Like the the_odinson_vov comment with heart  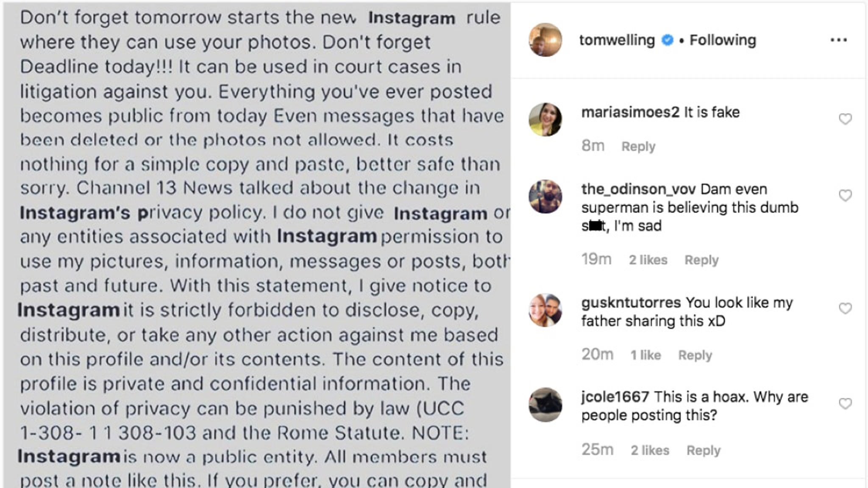tap(845, 195)
